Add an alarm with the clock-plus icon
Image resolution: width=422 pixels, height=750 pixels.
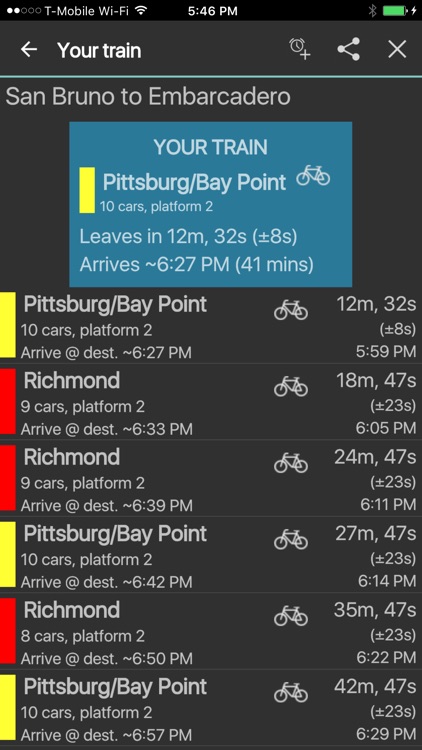(x=300, y=49)
